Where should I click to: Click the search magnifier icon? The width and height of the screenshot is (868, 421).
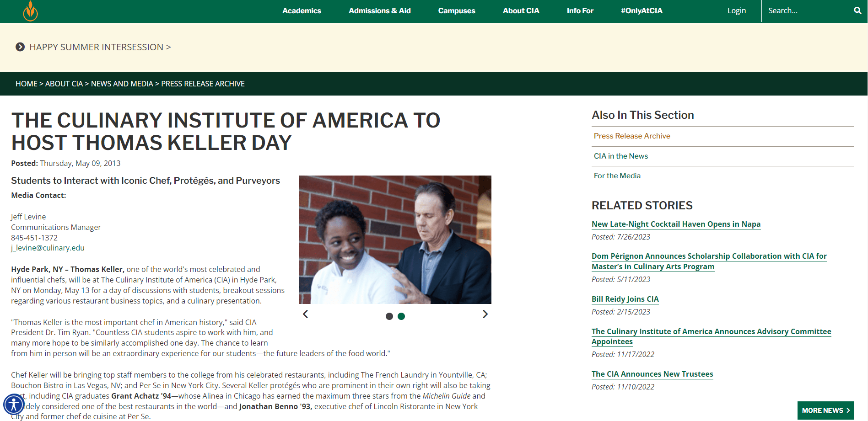point(857,11)
